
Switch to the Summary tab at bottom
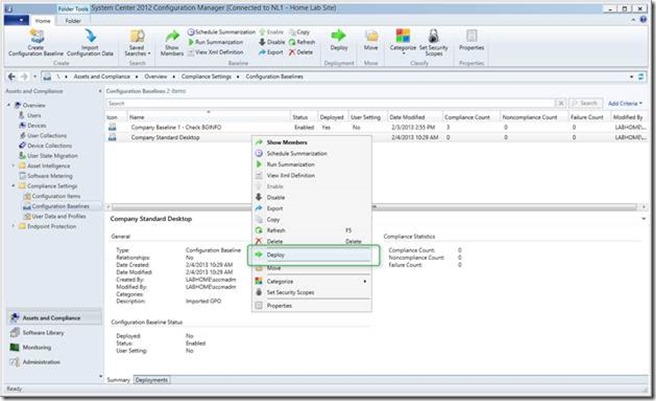tap(118, 380)
